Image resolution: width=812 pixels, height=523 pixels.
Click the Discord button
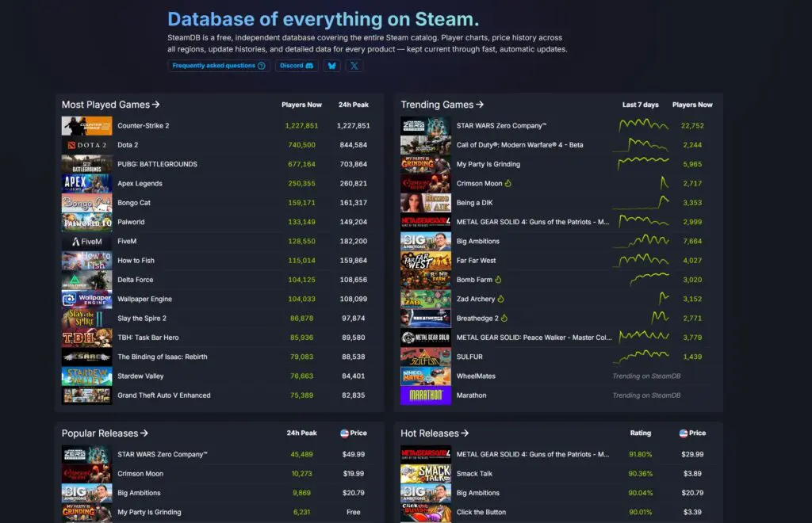[297, 66]
